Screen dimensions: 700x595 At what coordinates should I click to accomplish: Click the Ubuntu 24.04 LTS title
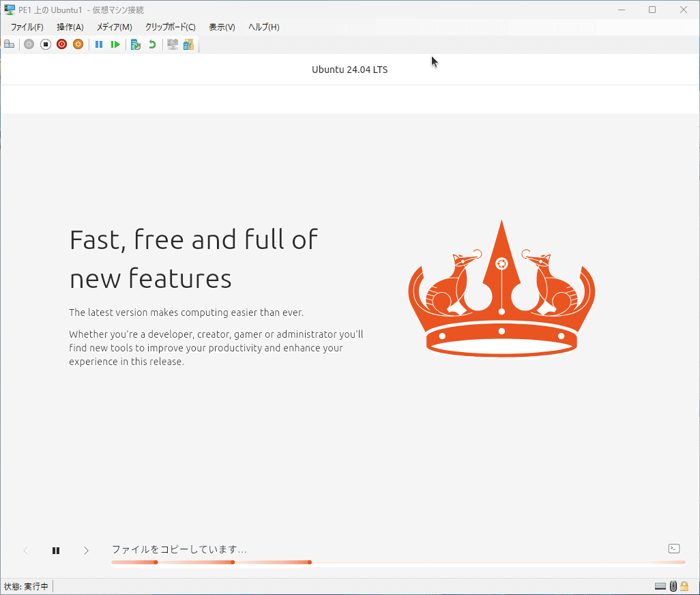[x=349, y=70]
